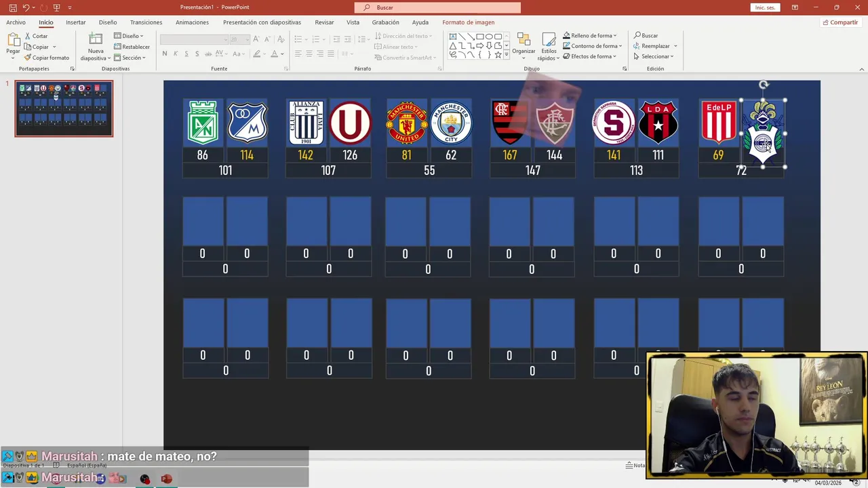This screenshot has height=488, width=868.
Task: Choose the triangle shape in gallery
Action: pos(453,45)
